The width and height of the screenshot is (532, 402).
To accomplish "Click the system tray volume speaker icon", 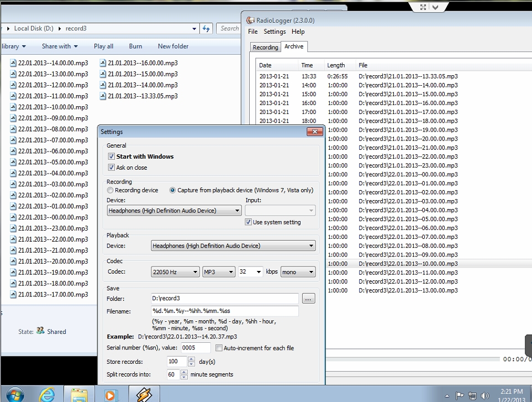I will coord(486,395).
